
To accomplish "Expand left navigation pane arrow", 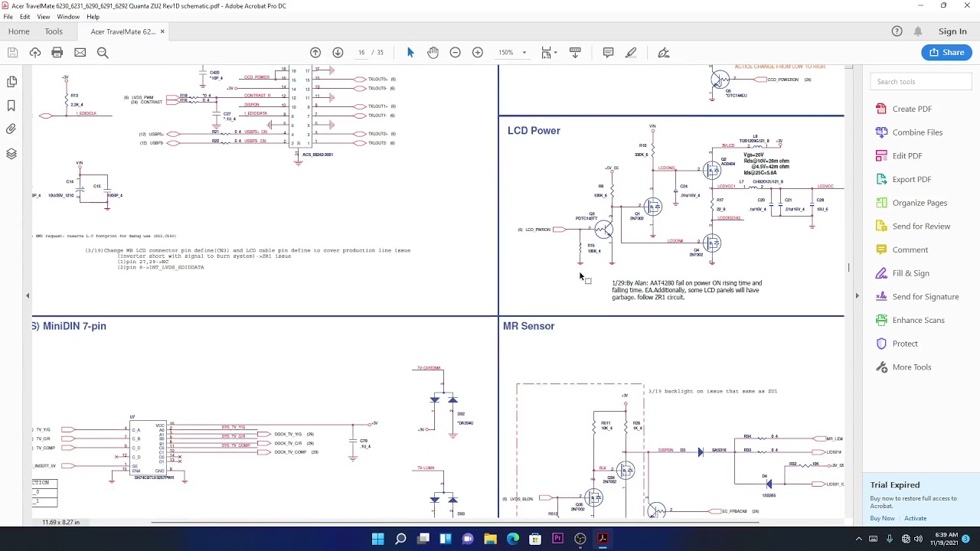I will (28, 295).
